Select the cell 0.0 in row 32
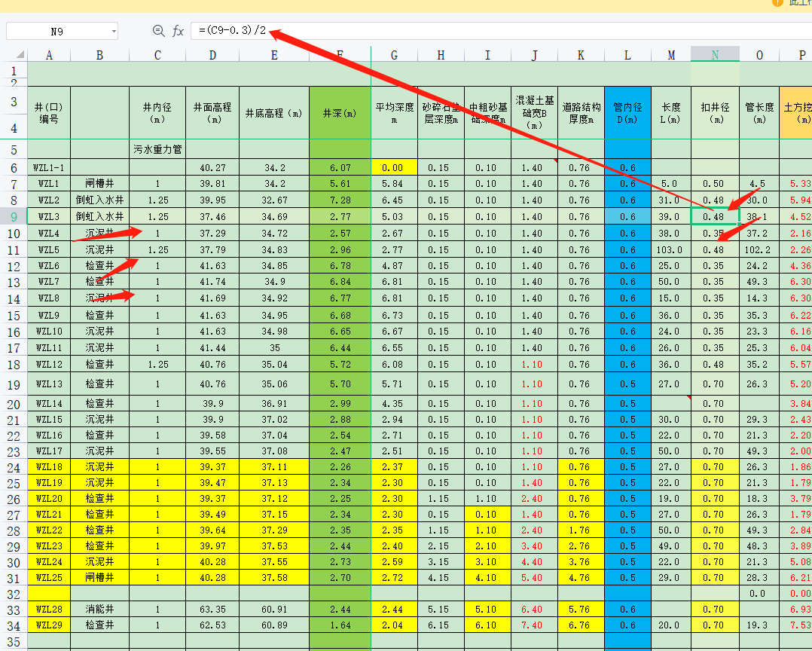The image size is (812, 651). point(759,594)
